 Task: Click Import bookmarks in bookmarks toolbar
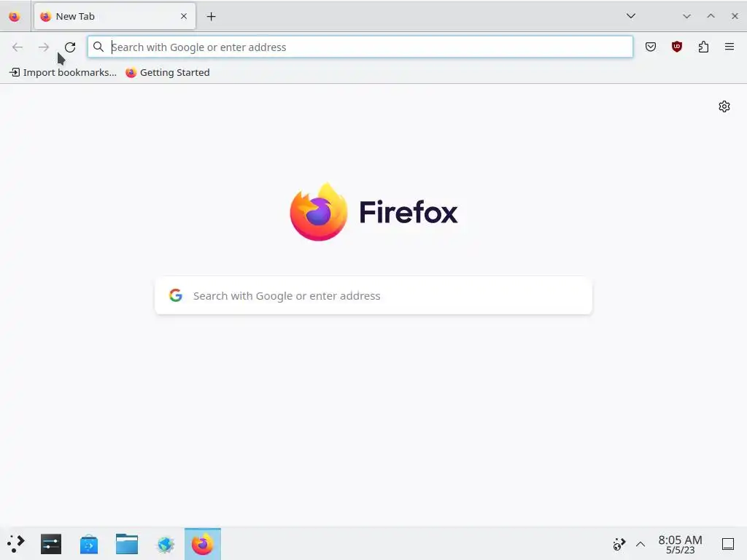point(63,72)
